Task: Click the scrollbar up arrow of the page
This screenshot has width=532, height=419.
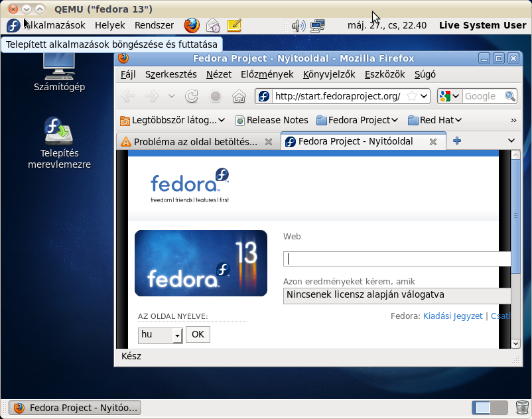Action: point(515,155)
